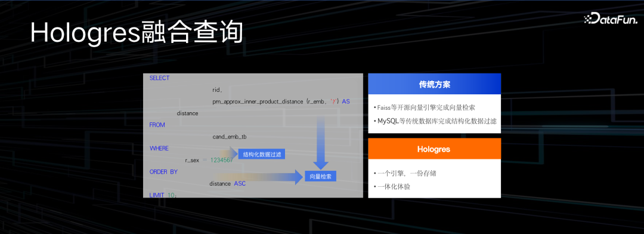Click the "向量检索" blue label
This screenshot has height=234, width=644.
tap(320, 177)
